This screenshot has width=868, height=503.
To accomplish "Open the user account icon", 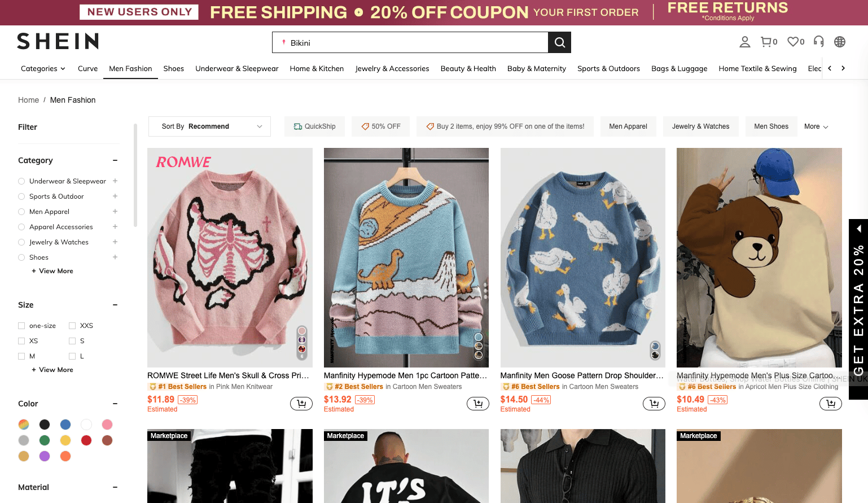I will click(x=745, y=42).
